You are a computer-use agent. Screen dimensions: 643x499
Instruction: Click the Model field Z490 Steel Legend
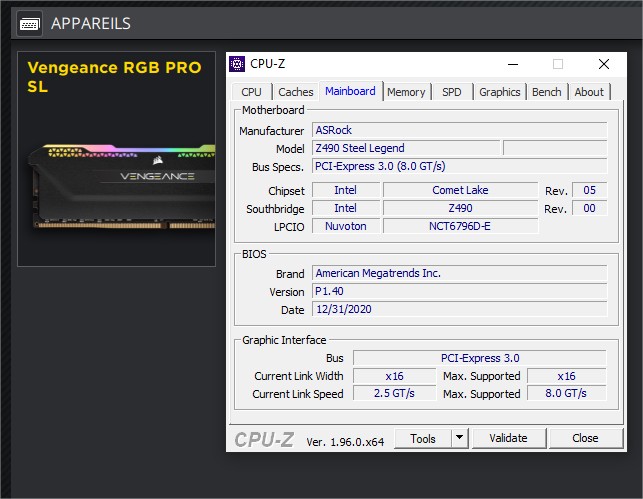[406, 148]
